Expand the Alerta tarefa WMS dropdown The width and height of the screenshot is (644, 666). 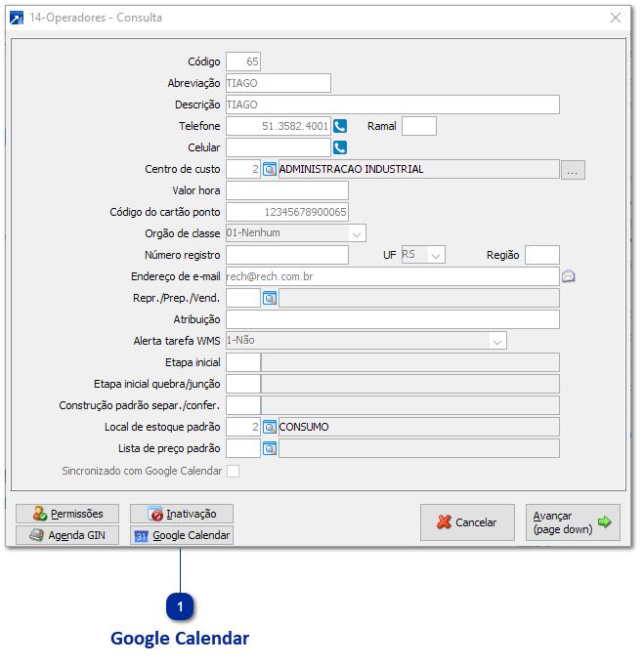coord(497,341)
